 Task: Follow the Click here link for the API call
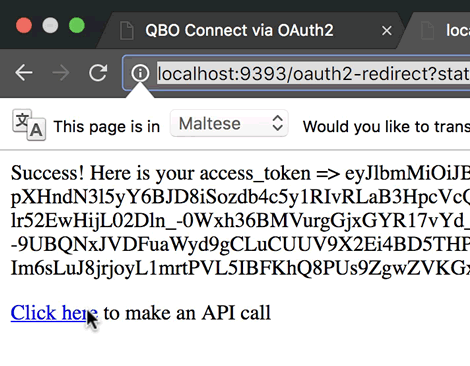pyautogui.click(x=54, y=313)
